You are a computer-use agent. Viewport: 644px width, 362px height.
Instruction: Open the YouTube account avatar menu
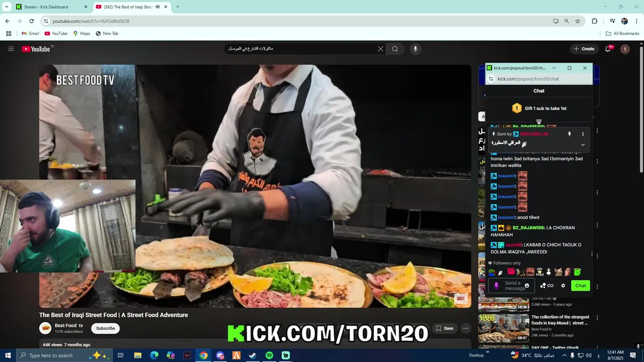click(x=625, y=49)
